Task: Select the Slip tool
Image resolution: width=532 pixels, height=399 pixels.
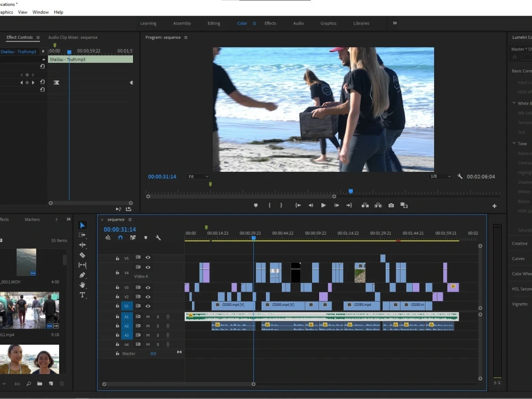Action: 82,264
